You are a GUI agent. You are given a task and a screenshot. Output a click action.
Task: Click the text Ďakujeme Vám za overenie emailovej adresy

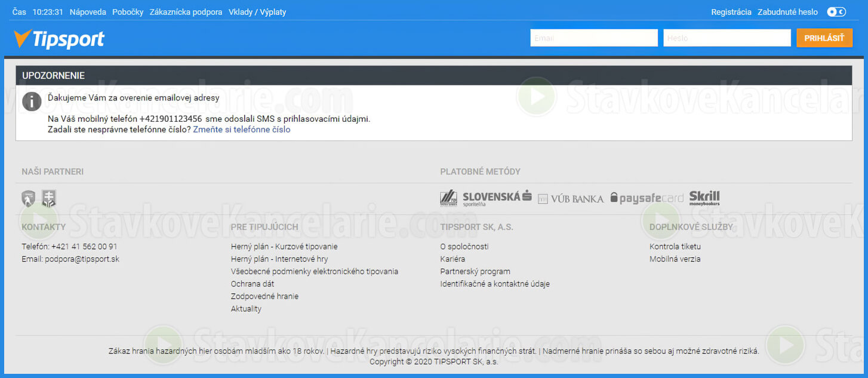tap(134, 98)
